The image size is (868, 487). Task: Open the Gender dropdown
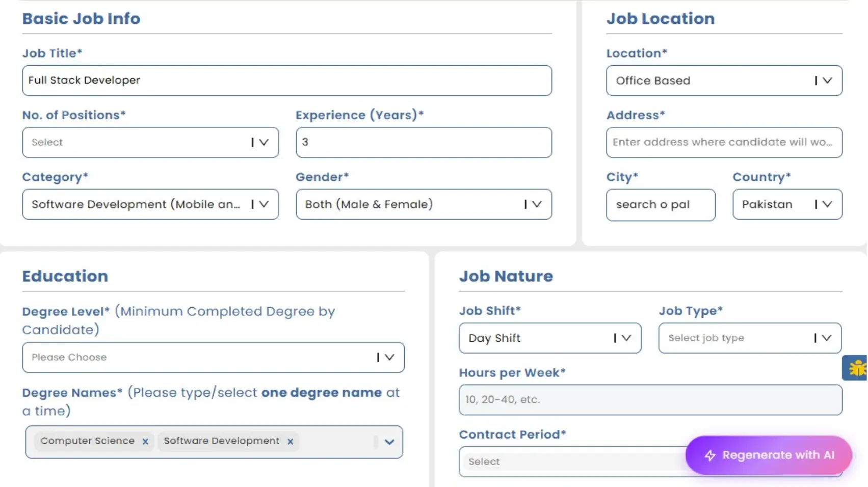pos(424,204)
